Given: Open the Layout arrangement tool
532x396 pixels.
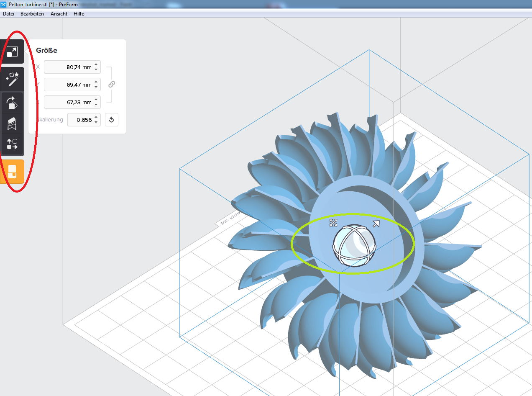Looking at the screenshot, I should (12, 144).
